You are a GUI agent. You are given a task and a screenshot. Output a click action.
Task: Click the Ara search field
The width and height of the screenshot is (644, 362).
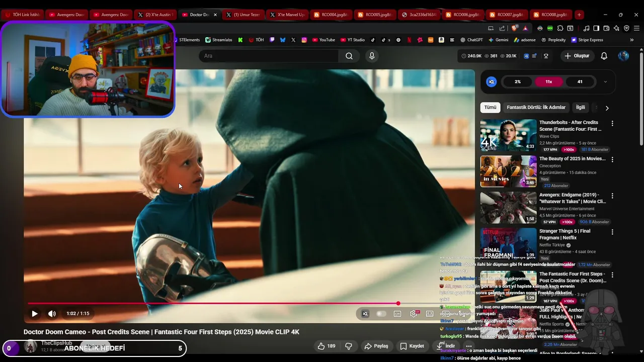[269, 56]
